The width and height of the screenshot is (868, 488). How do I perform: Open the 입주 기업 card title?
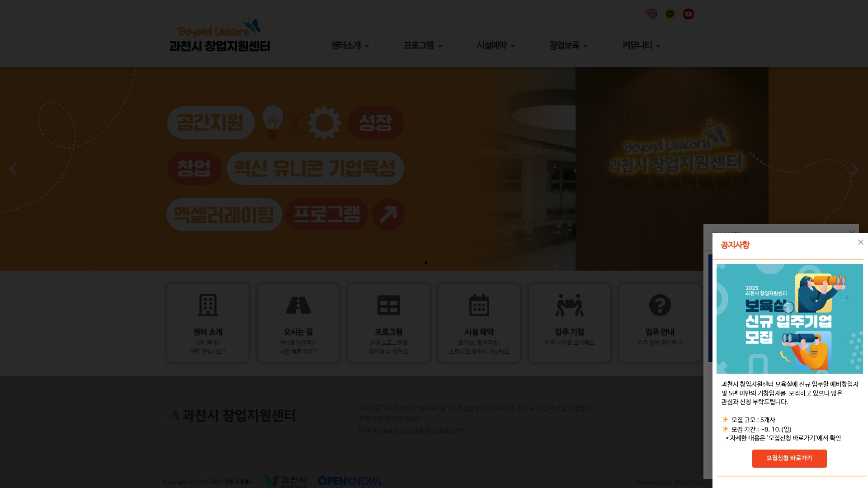[x=570, y=332]
